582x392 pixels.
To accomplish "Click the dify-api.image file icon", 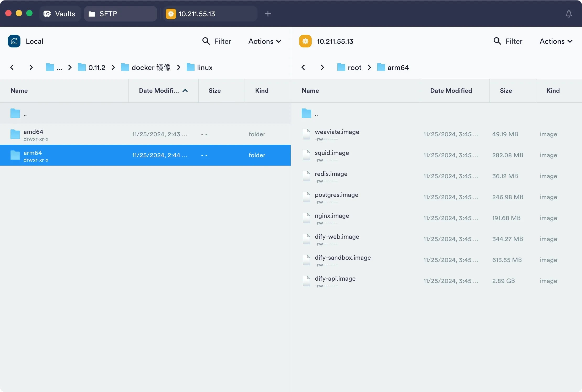I will pos(306,281).
